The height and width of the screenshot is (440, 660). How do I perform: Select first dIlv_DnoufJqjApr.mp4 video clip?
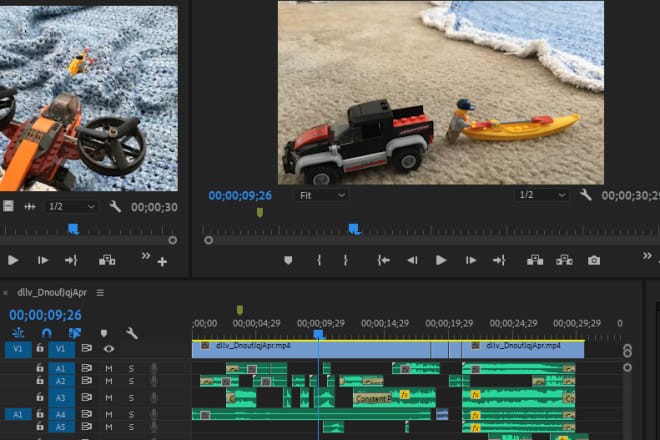point(311,349)
